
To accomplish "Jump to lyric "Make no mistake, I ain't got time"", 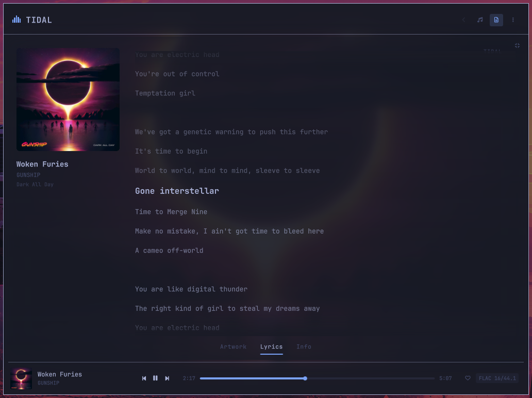I will pos(229,231).
